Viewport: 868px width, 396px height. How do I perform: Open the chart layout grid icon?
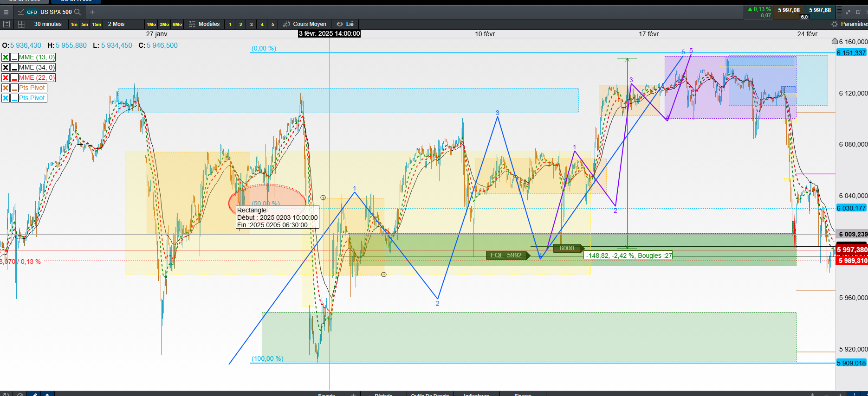(21, 24)
